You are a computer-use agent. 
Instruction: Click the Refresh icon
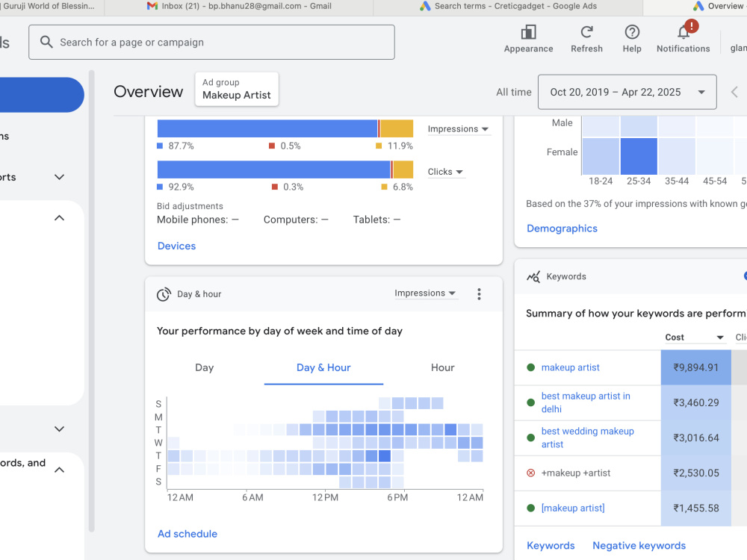click(586, 32)
